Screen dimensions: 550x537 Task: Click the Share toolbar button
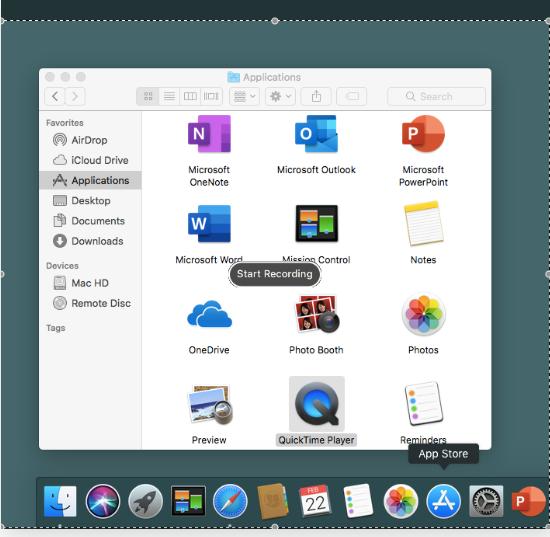tap(316, 96)
